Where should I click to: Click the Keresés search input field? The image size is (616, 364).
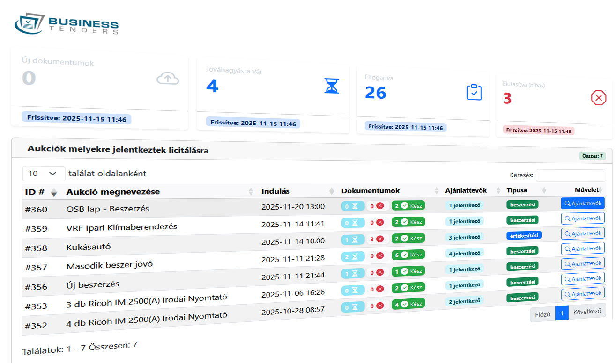[571, 175]
